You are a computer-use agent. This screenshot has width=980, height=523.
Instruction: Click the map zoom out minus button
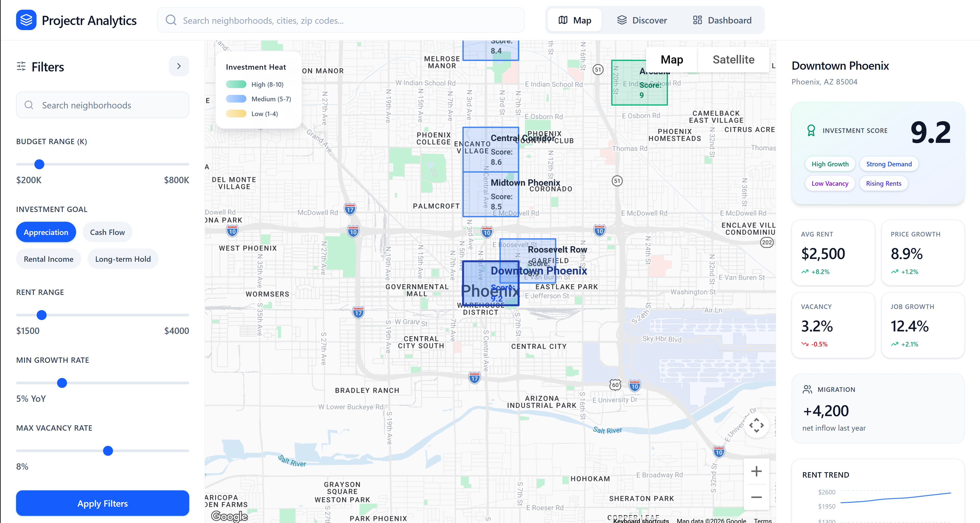pos(756,497)
